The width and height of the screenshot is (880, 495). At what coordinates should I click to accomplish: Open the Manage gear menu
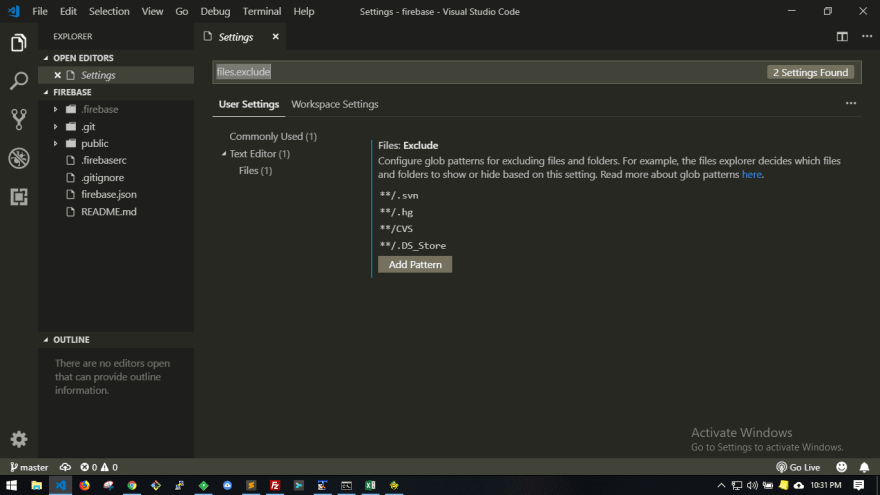coord(19,439)
